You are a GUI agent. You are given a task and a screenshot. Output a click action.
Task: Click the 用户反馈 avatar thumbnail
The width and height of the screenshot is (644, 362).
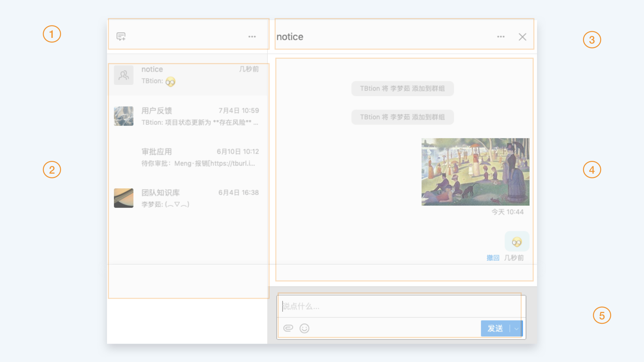124,116
